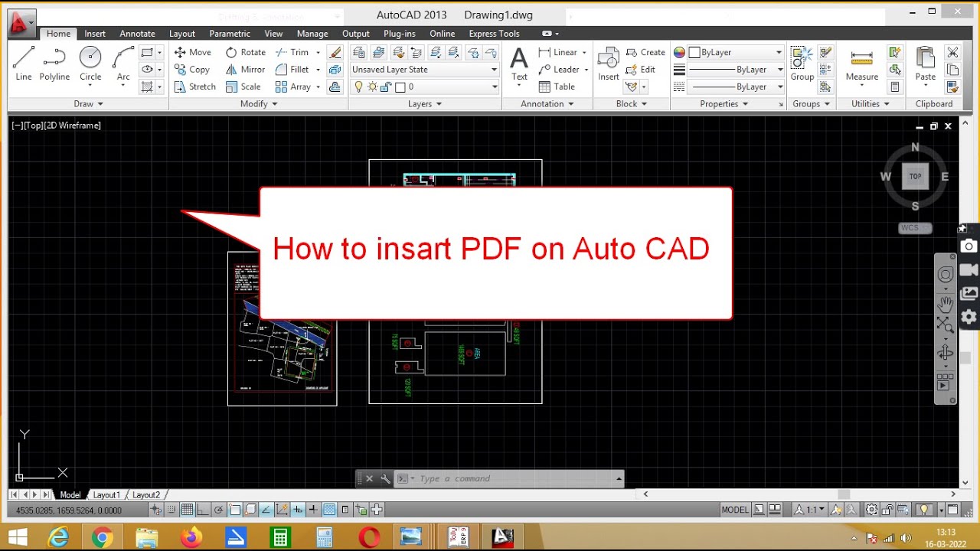
Task: Open the Express Tools tab
Action: (x=494, y=34)
